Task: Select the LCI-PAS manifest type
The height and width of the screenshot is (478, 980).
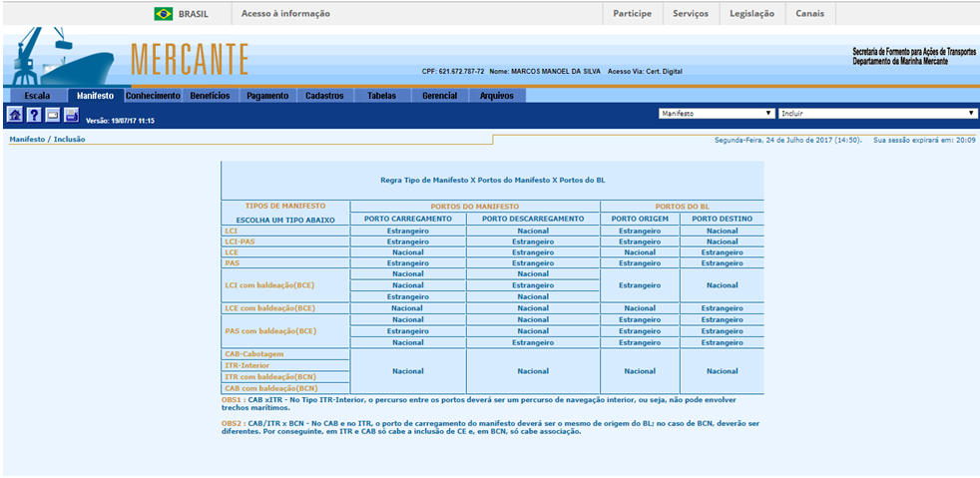Action: coord(238,241)
